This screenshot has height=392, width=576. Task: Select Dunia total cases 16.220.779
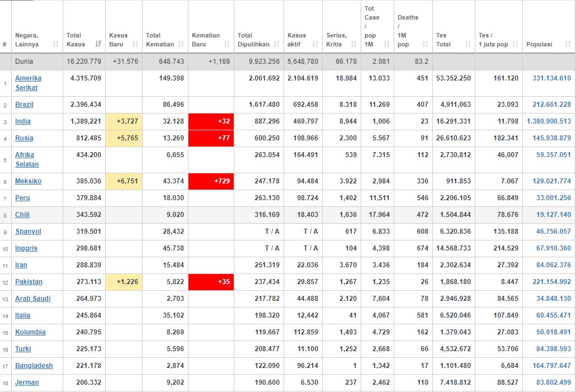pyautogui.click(x=84, y=62)
